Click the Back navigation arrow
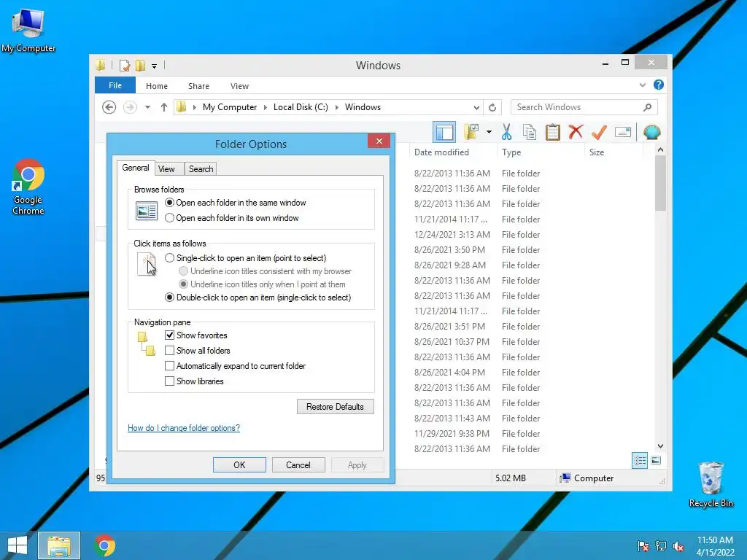This screenshot has height=560, width=747. pyautogui.click(x=109, y=107)
